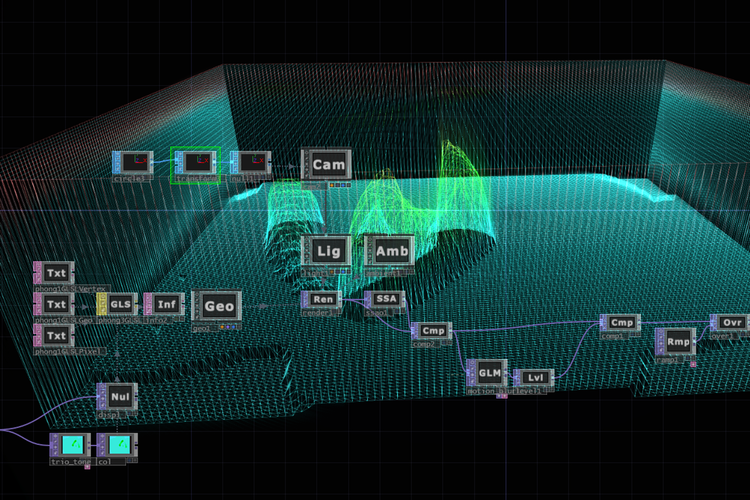Select the SSA node
The image size is (750, 500).
tap(384, 299)
